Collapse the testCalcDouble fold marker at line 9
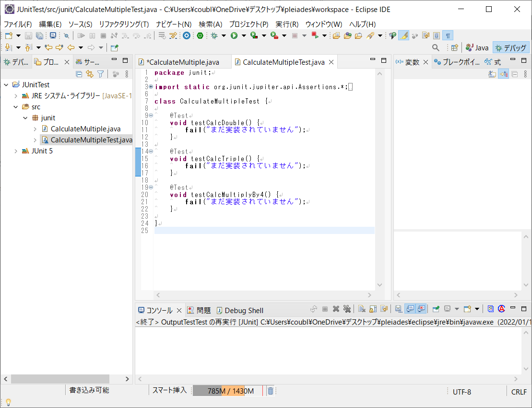 (x=151, y=116)
